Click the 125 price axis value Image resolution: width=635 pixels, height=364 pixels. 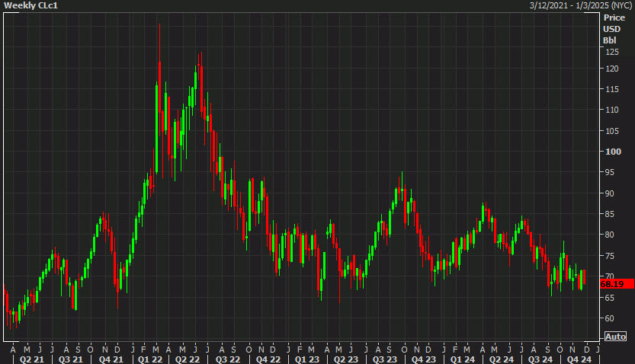pos(612,52)
